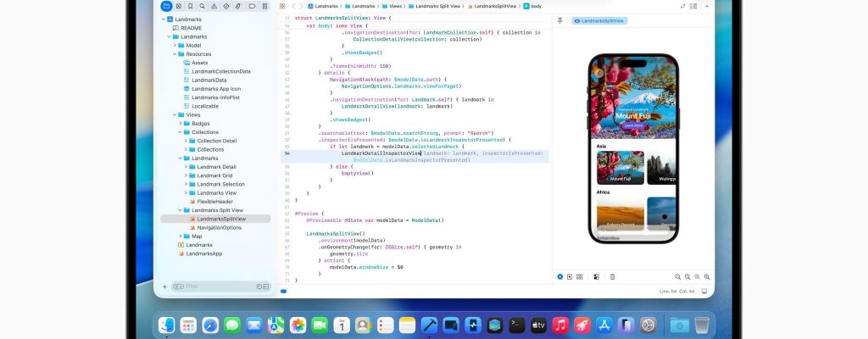Zoom in on the canvas preview
Viewport: 868px width, 339px height.
pos(698,276)
